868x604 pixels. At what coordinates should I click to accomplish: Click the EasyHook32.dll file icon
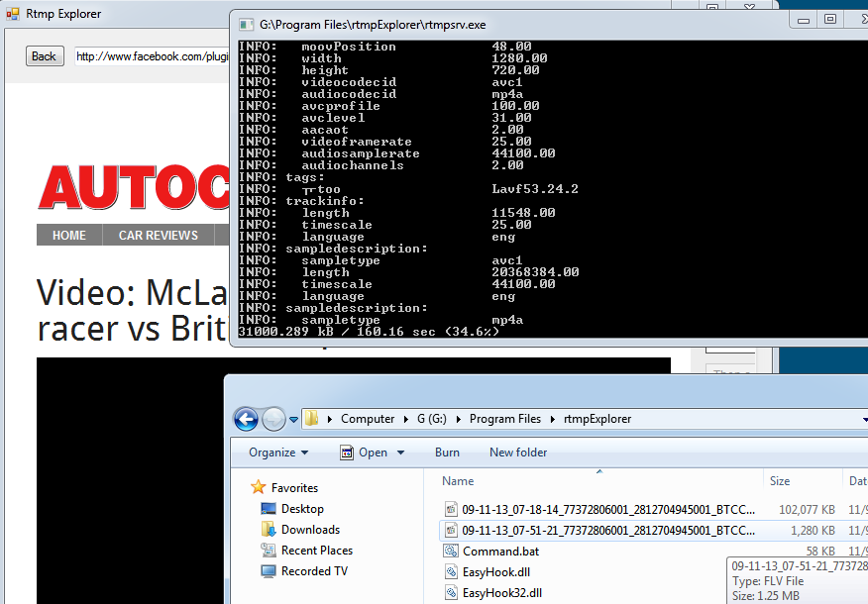click(451, 593)
